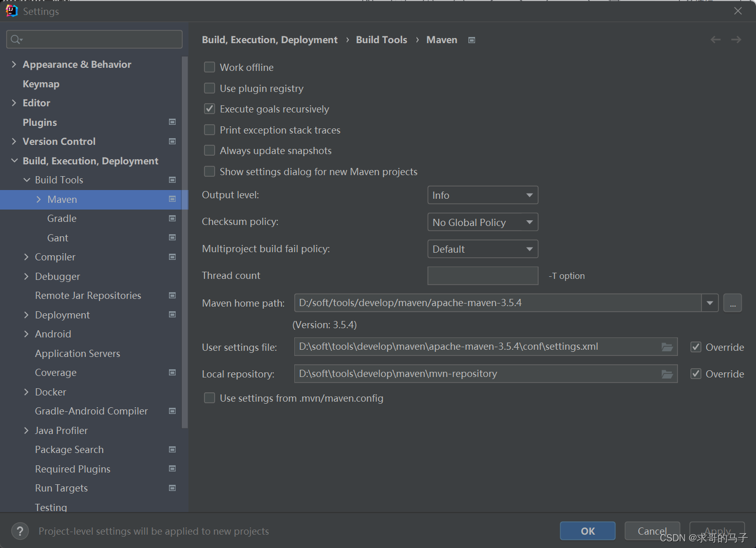Uncheck Execute goals recursively
This screenshot has width=756, height=548.
[210, 109]
